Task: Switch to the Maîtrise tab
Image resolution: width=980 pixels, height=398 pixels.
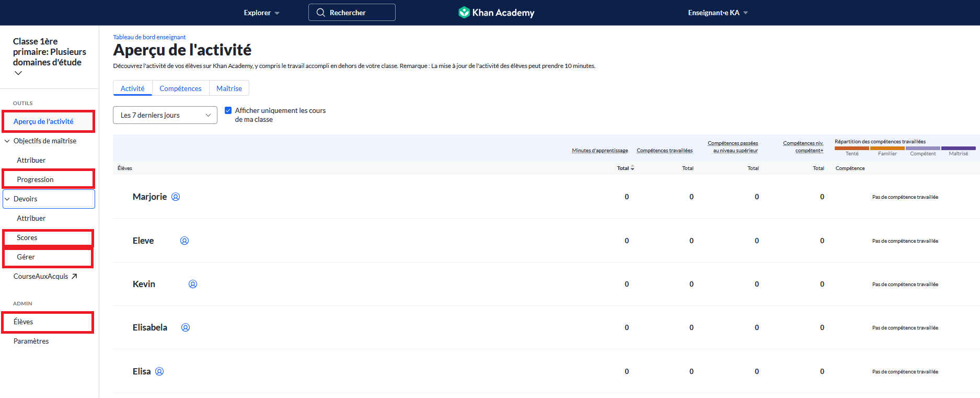Action: coord(229,88)
